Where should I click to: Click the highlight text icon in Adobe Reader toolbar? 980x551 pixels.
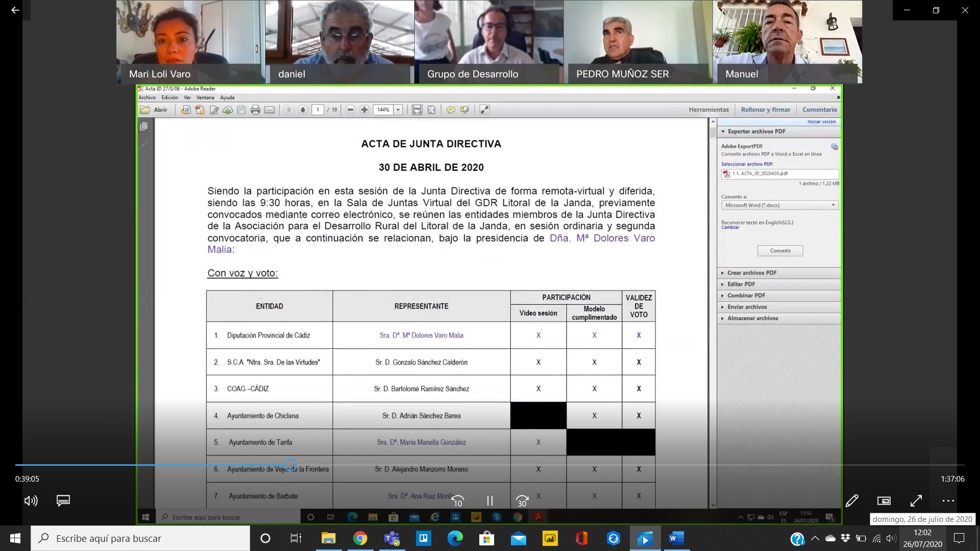pos(464,110)
